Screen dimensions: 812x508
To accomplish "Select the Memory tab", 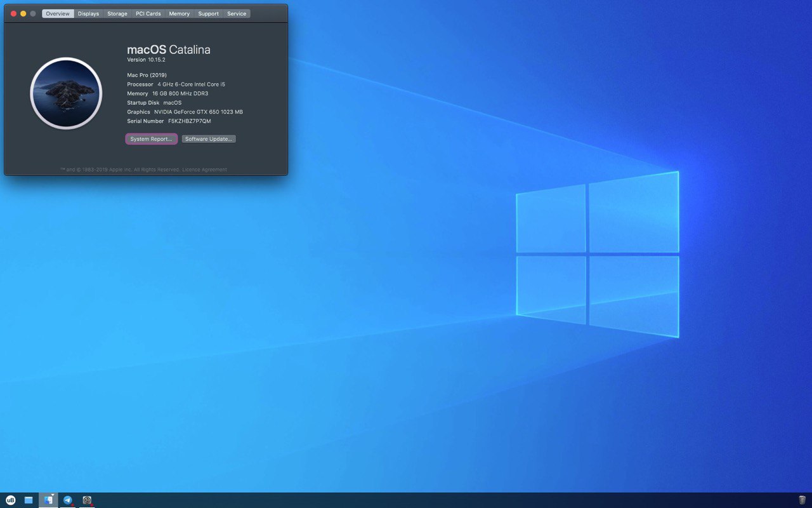I will point(180,13).
